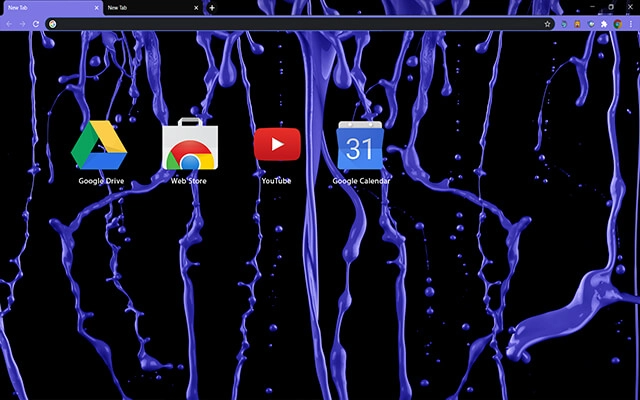The width and height of the screenshot is (640, 400).
Task: Reload the page with the refresh icon
Action: tap(36, 24)
